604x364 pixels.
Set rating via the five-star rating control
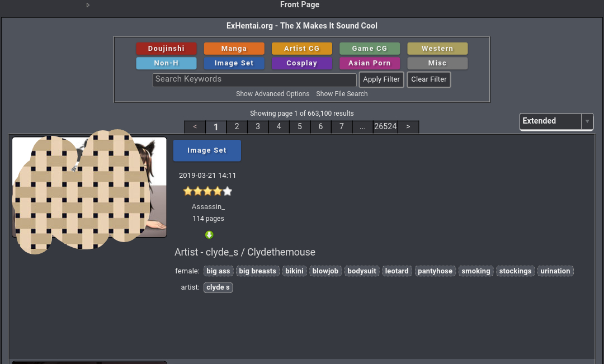coord(207,191)
